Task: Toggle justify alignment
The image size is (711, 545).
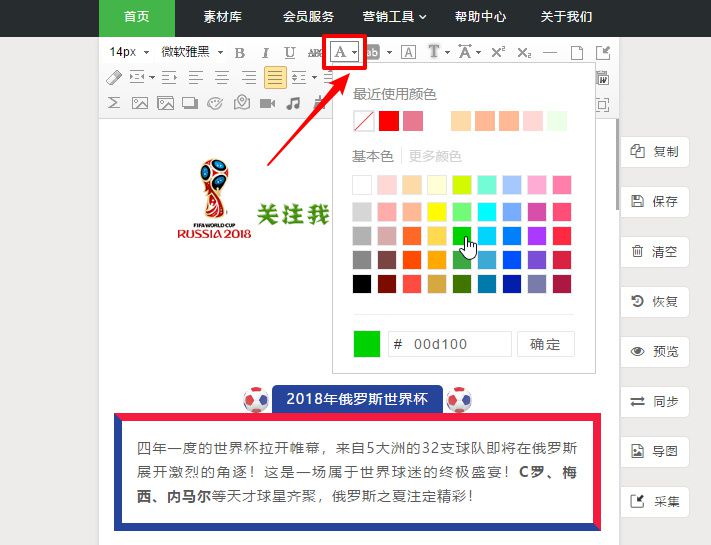Action: click(x=275, y=78)
